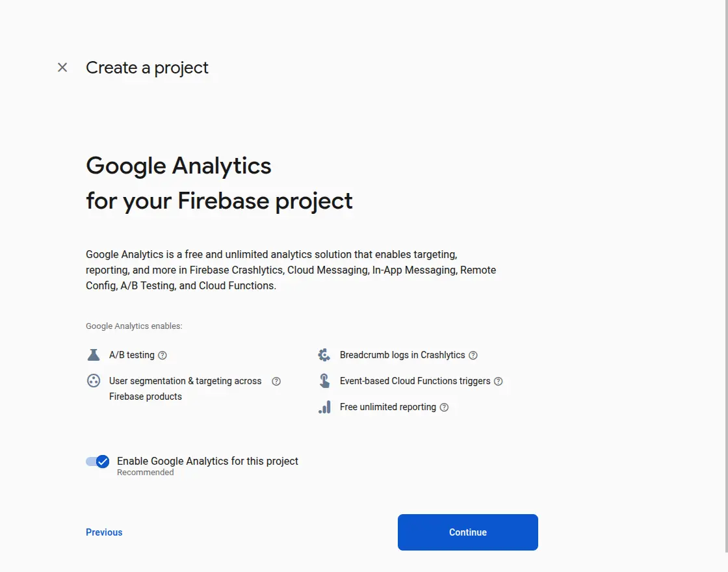Click the 'Breadcrumb logs in Crashlytics' text
The height and width of the screenshot is (572, 728).
402,355
